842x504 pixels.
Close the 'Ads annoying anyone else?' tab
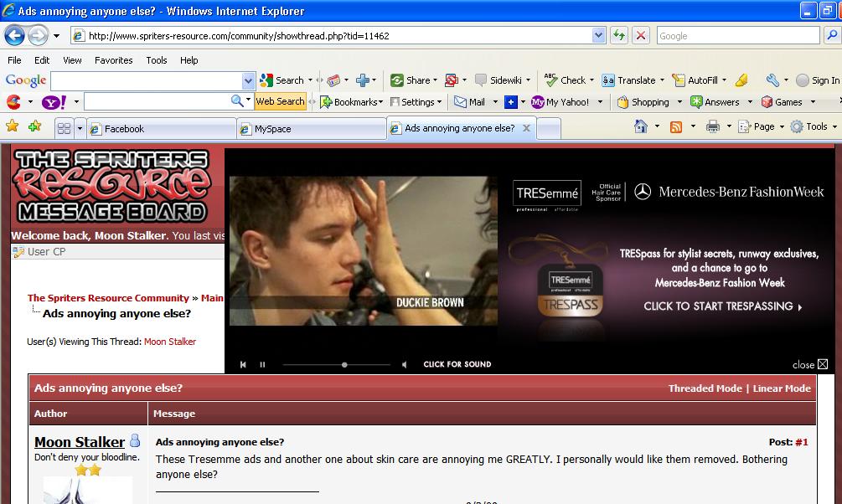point(527,128)
